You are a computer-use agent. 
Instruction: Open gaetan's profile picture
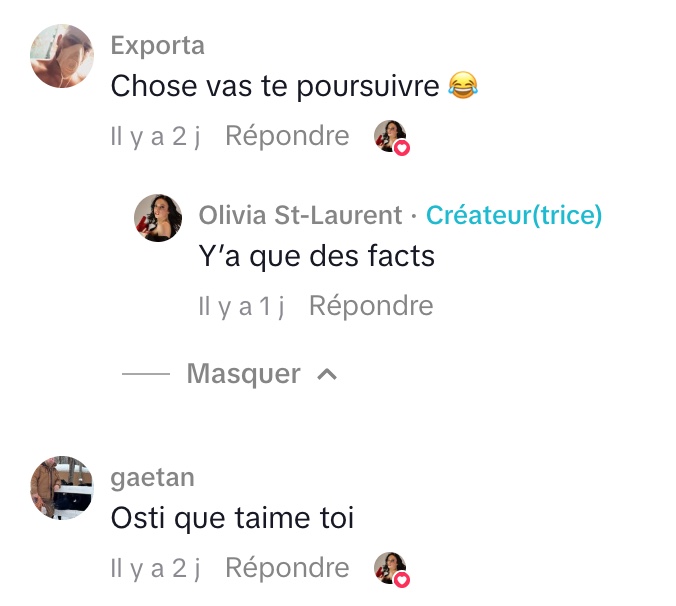[62, 487]
